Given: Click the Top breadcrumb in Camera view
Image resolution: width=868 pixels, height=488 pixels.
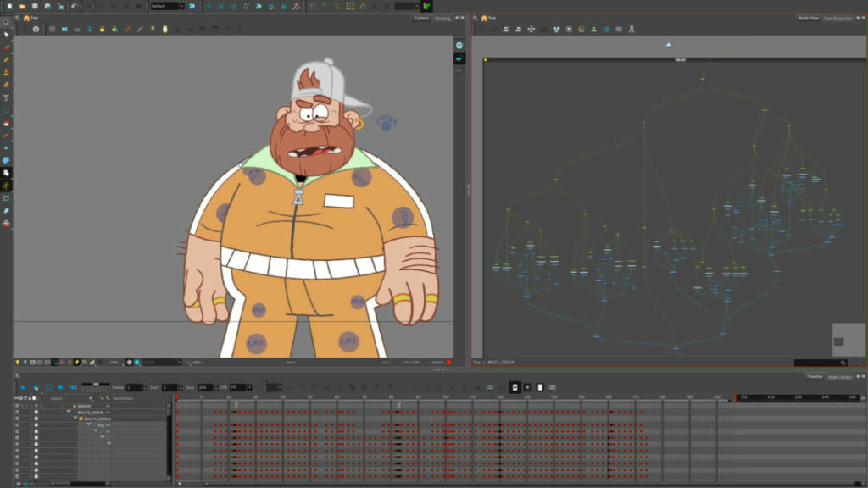Looking at the screenshot, I should 34,19.
